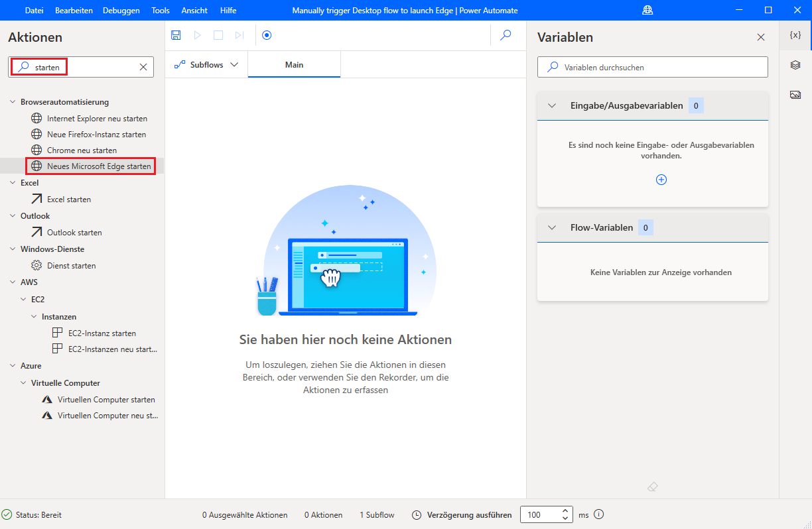Click the 1 Subflow status text
Viewport: 812px width, 529px height.
click(x=377, y=515)
